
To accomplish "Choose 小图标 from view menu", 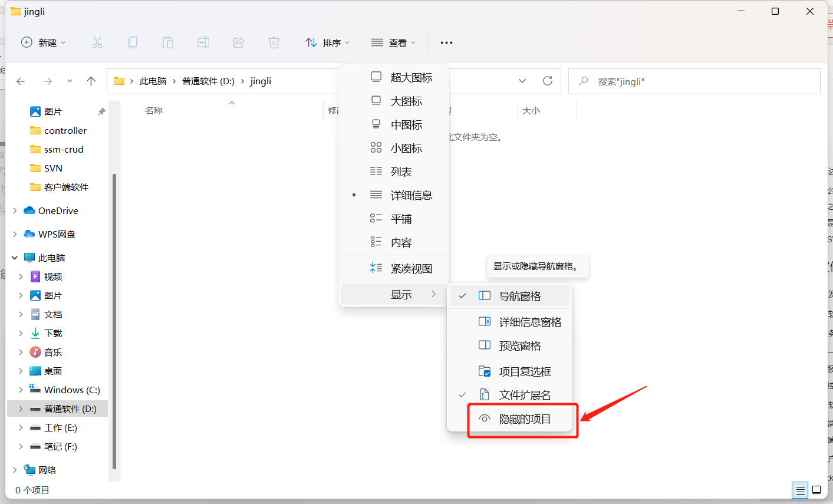I will (394, 148).
